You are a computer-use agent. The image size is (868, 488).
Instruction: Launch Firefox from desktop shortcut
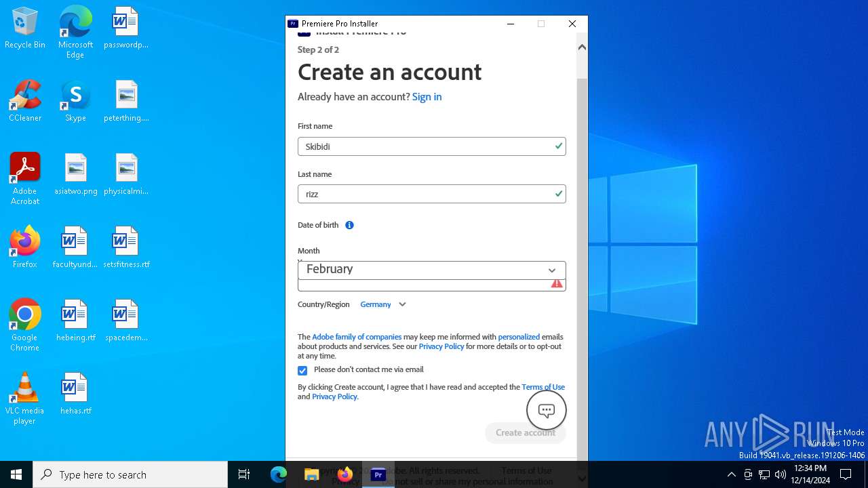point(25,248)
